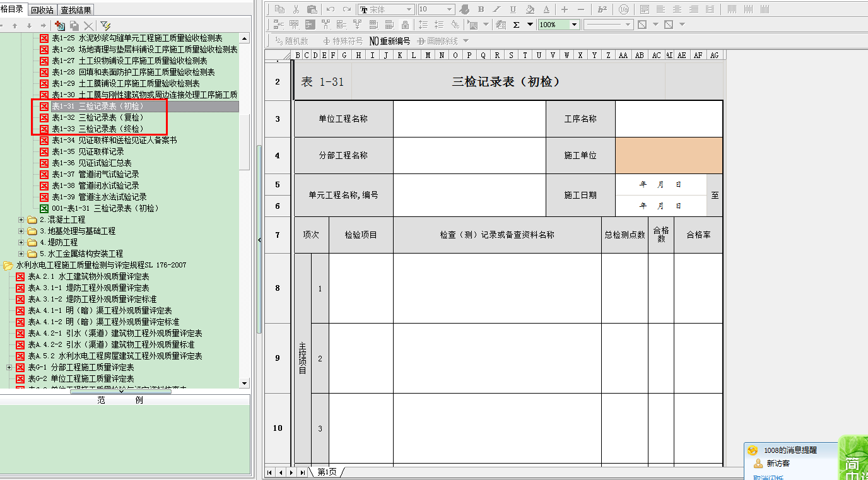
Task: Click the Underline formatting icon
Action: [x=513, y=9]
